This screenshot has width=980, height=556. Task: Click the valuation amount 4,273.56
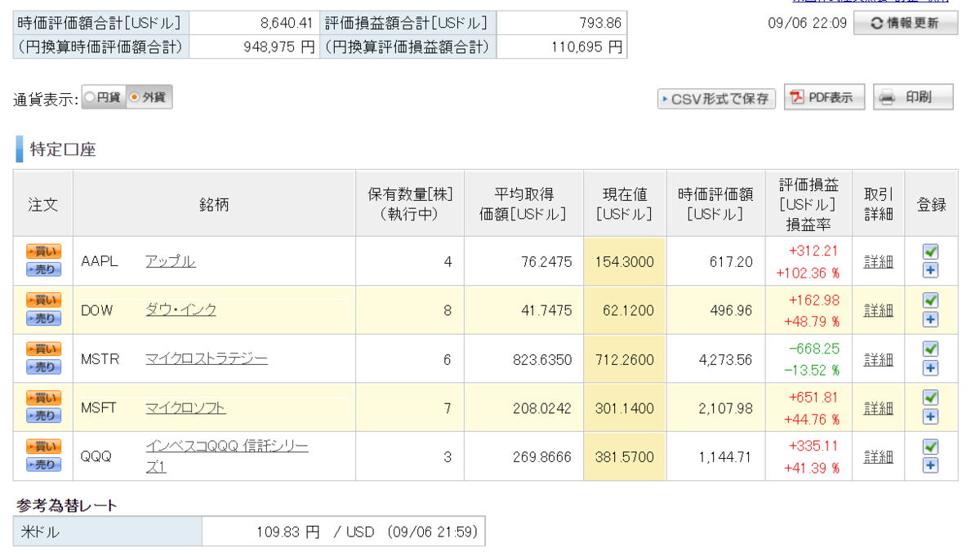(725, 359)
